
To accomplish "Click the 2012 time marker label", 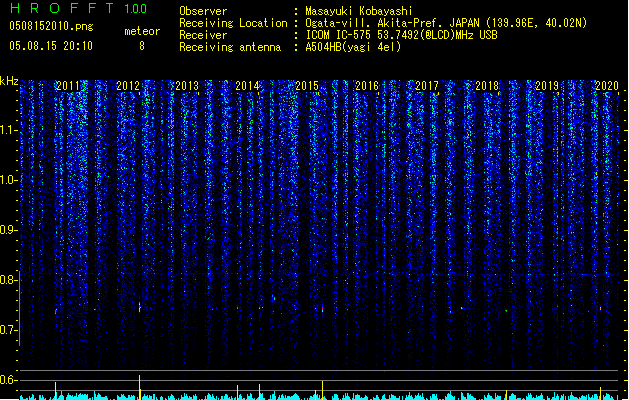I will (128, 85).
